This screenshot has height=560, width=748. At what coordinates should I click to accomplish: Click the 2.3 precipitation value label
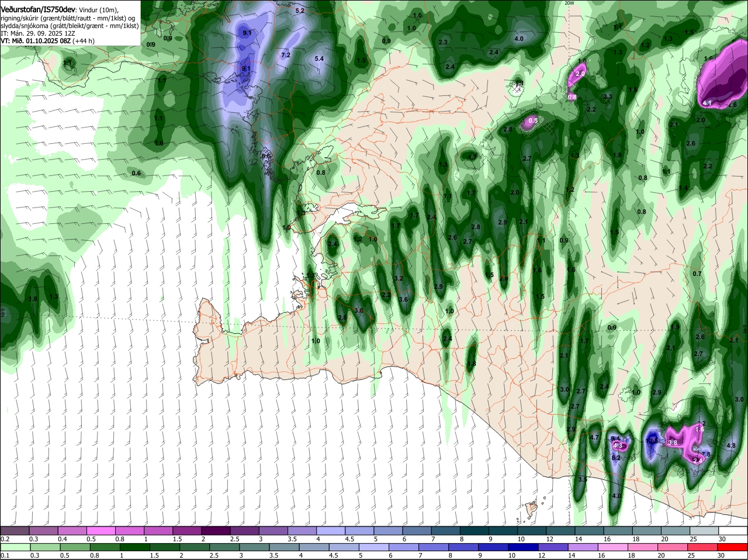443,42
